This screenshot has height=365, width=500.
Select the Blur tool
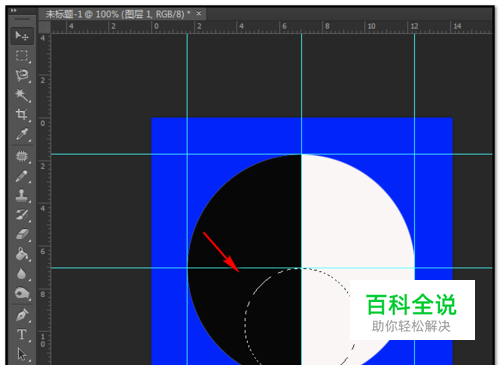tap(22, 274)
